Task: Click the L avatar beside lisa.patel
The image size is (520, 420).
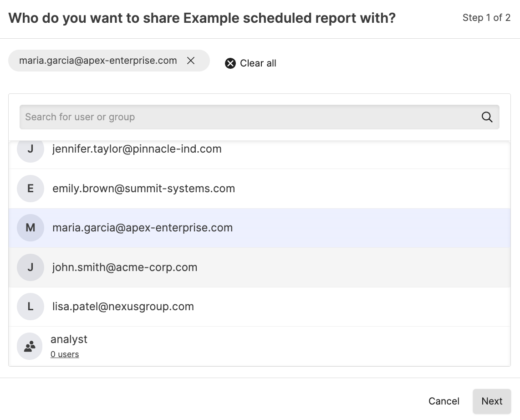Action: 31,307
